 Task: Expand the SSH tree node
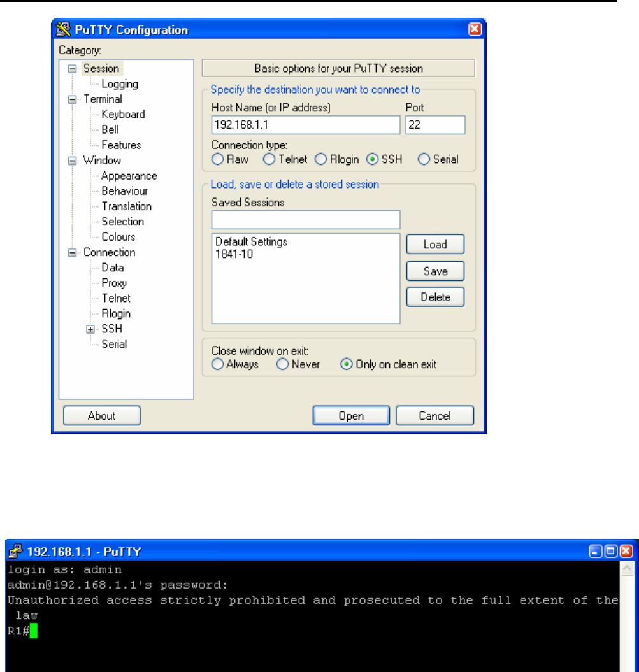90,329
